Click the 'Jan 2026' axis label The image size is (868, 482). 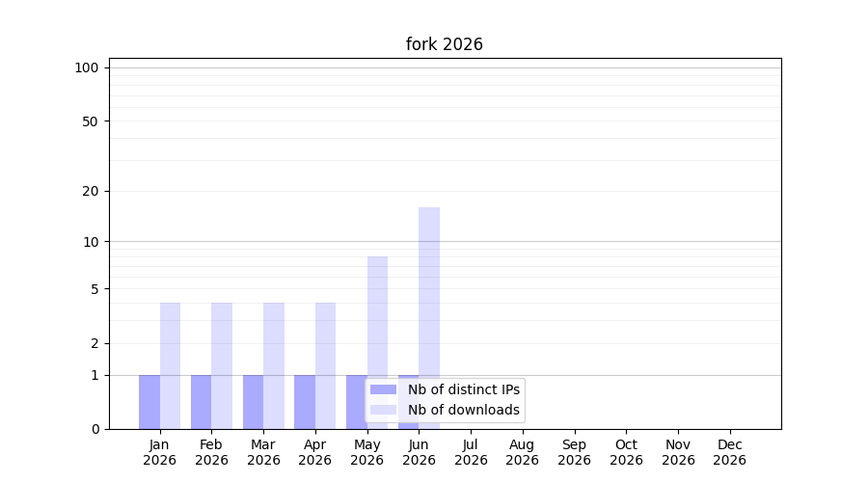[x=159, y=452]
